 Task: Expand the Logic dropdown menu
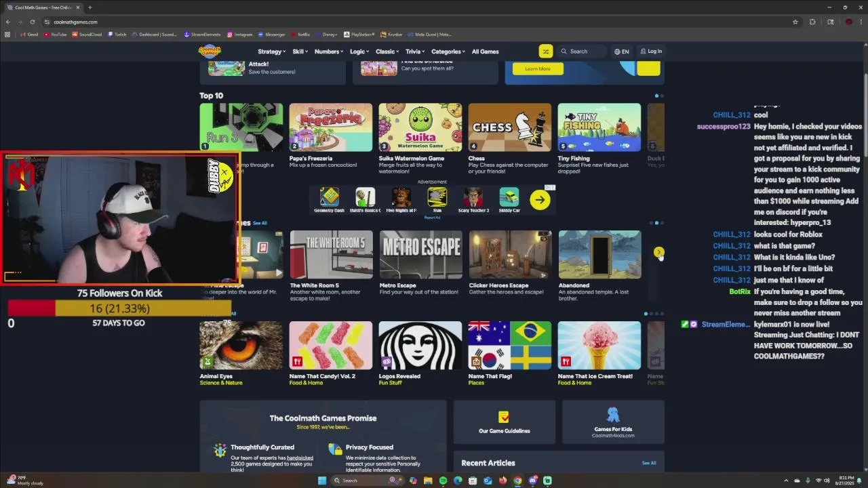click(x=359, y=52)
